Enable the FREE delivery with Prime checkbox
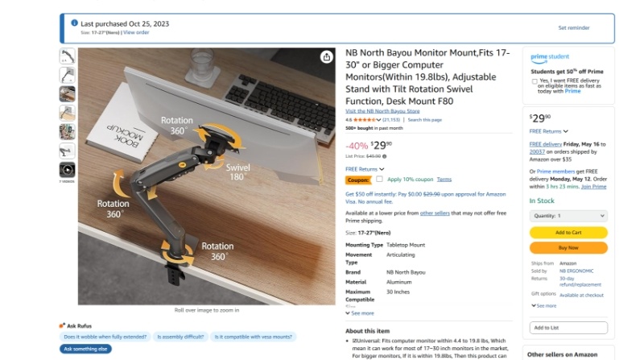The width and height of the screenshot is (644, 360). tap(535, 81)
